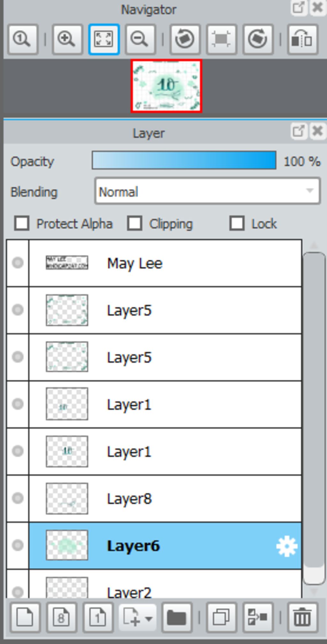Open the add special layer dropdown
Image resolution: width=327 pixels, height=644 pixels.
[x=138, y=617]
